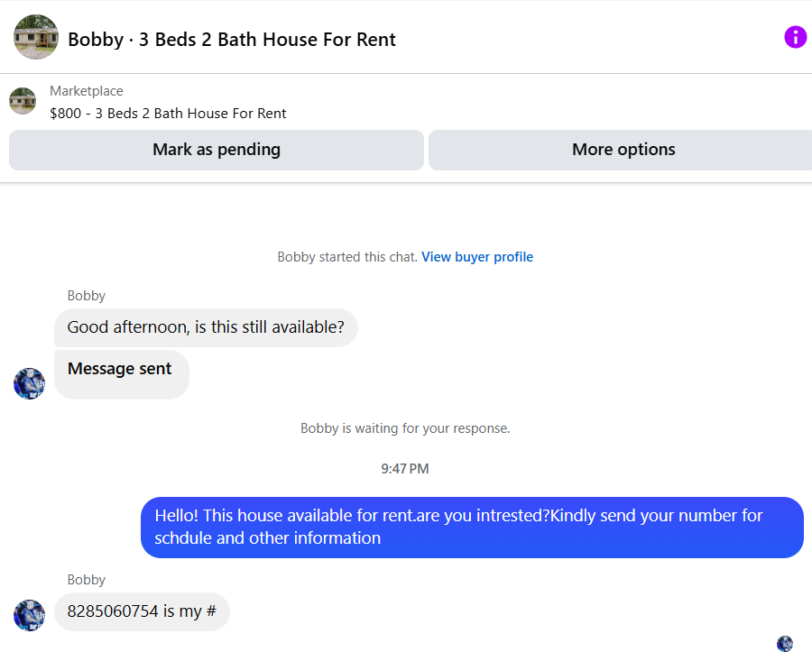Viewport: 812px width, 652px height.
Task: Open the small Marketplace listing thumbnail
Action: [x=23, y=101]
